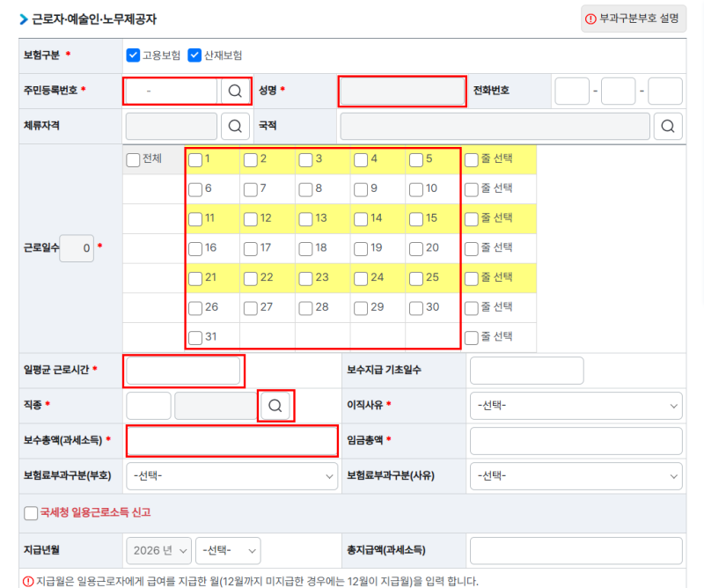Check day 31 checkbox

(x=195, y=338)
